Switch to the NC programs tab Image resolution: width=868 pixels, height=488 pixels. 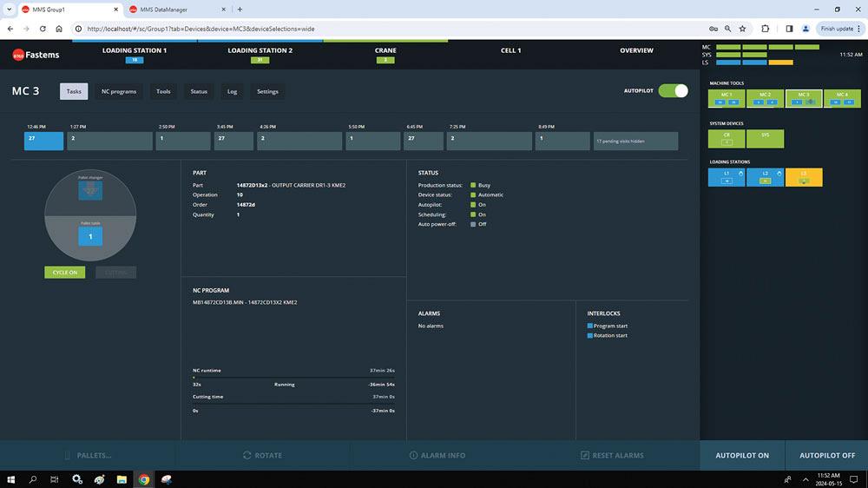(x=119, y=91)
